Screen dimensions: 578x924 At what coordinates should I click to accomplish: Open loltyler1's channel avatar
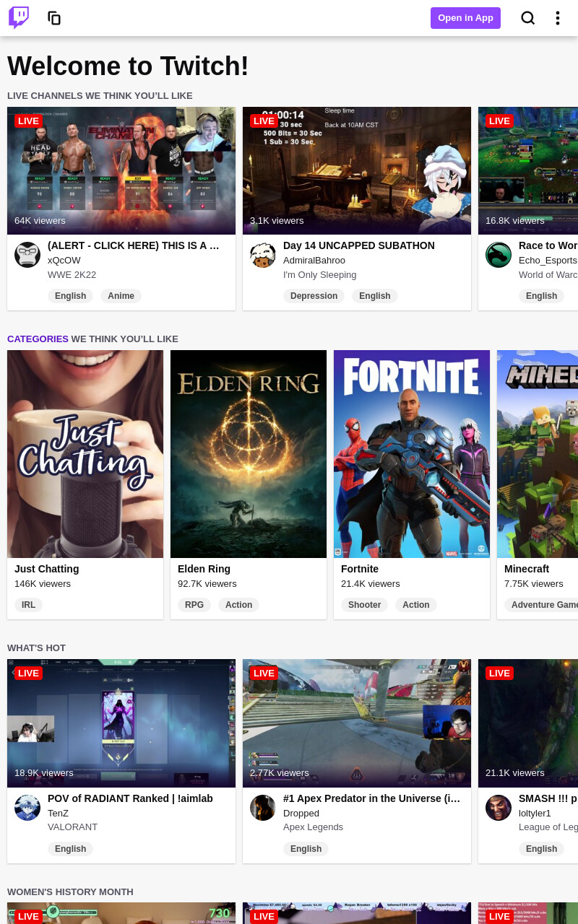(499, 808)
